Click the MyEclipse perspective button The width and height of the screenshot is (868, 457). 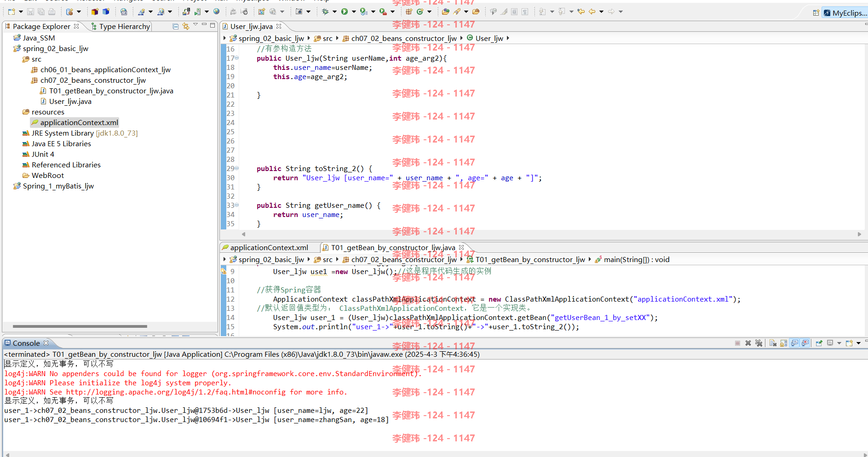(845, 13)
